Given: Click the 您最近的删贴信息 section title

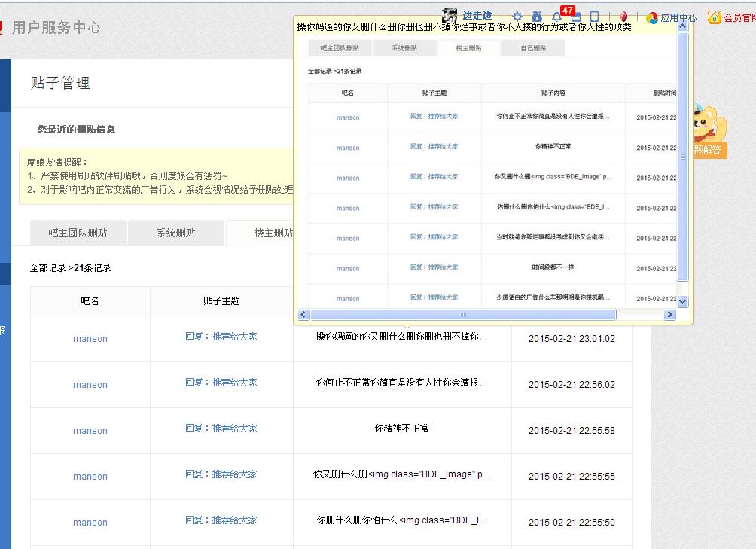Looking at the screenshot, I should tap(76, 130).
